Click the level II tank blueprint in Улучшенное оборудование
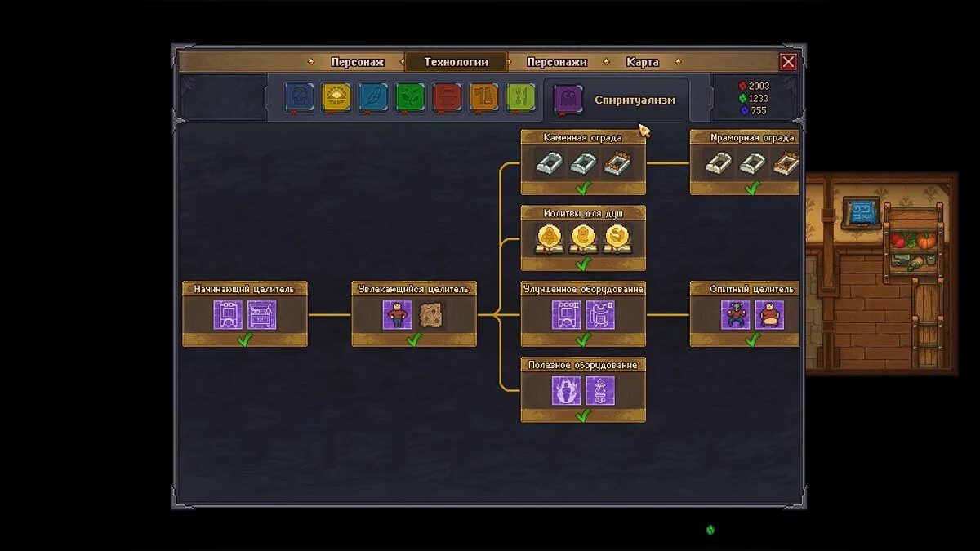 600,314
